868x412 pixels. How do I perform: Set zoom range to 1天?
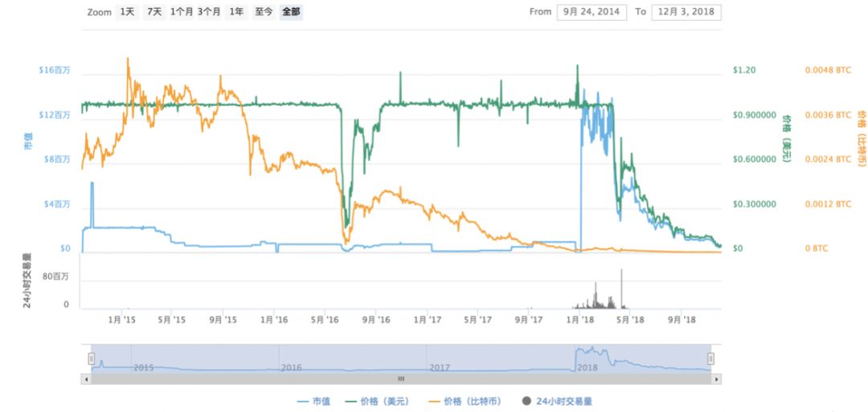127,11
